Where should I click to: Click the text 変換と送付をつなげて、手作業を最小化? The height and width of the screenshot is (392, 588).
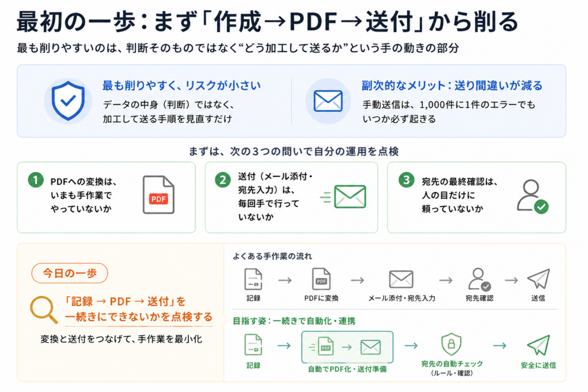[121, 339]
